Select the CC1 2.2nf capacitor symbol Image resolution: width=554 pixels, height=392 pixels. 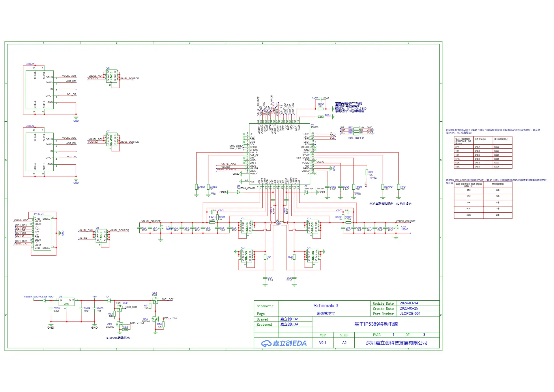[265, 278]
